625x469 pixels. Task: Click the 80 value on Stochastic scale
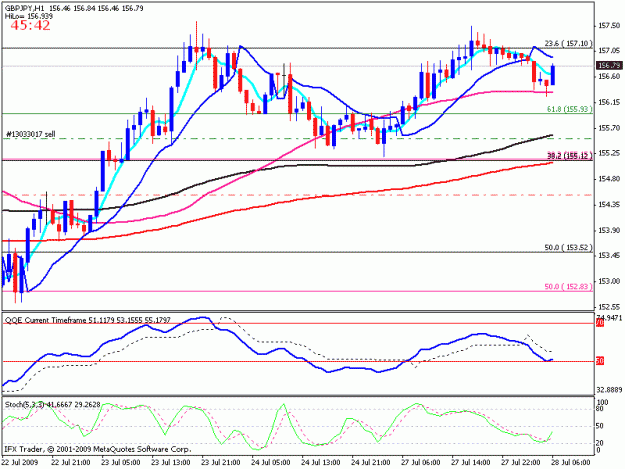tap(601, 408)
